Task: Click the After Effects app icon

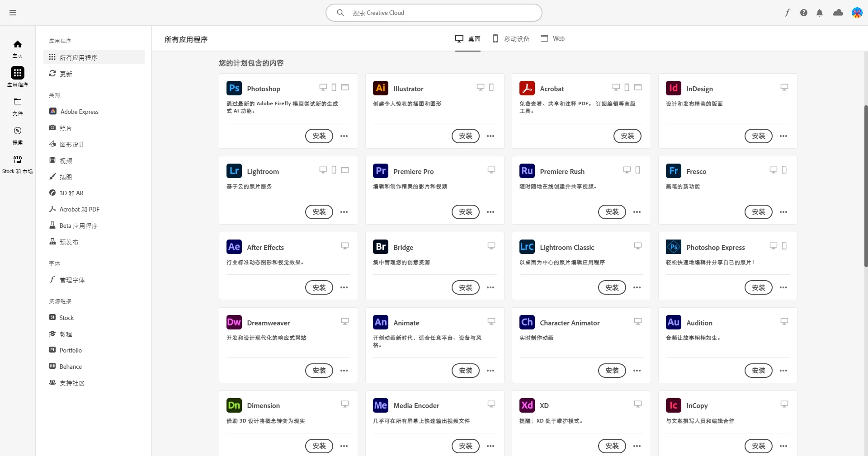Action: 234,247
